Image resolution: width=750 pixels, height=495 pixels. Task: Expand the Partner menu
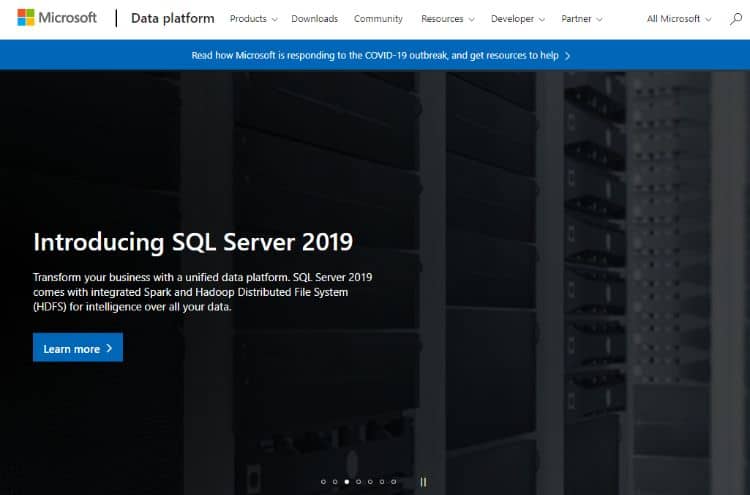[582, 19]
